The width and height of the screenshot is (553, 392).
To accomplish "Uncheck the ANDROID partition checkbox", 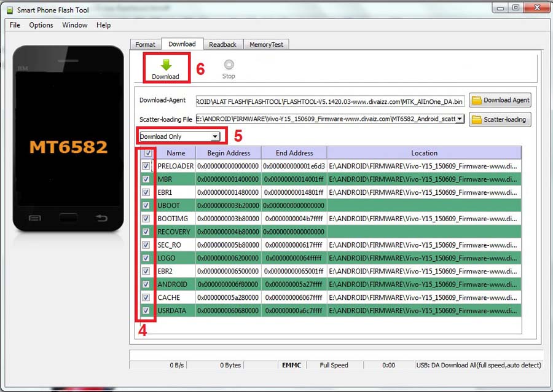I will tap(146, 284).
